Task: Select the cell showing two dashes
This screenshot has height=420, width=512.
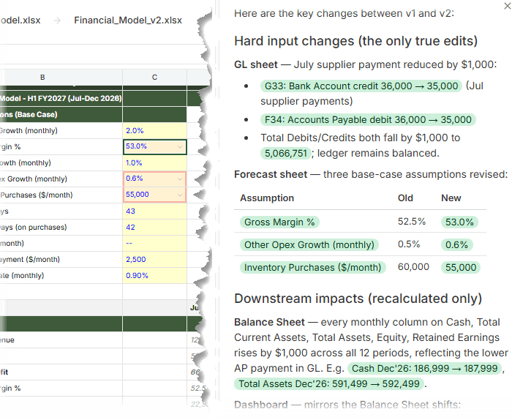Action: coord(155,244)
